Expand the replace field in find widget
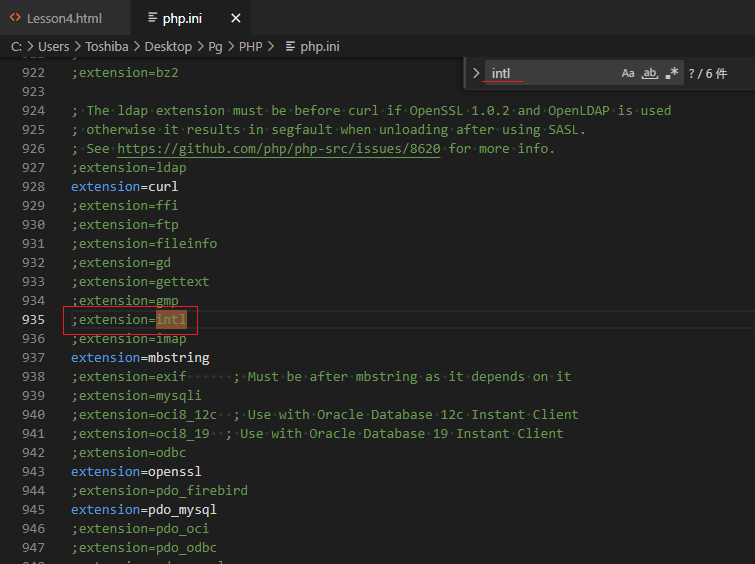755x564 pixels. (476, 73)
